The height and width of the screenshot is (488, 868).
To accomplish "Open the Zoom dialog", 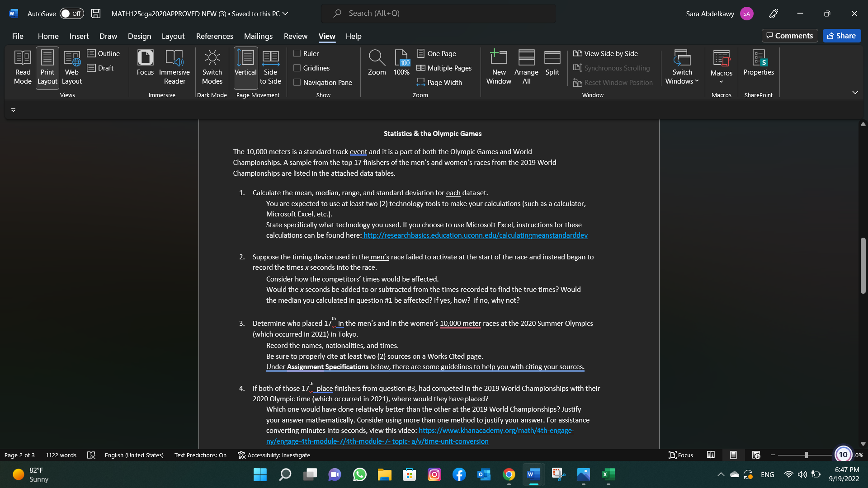I will (377, 63).
